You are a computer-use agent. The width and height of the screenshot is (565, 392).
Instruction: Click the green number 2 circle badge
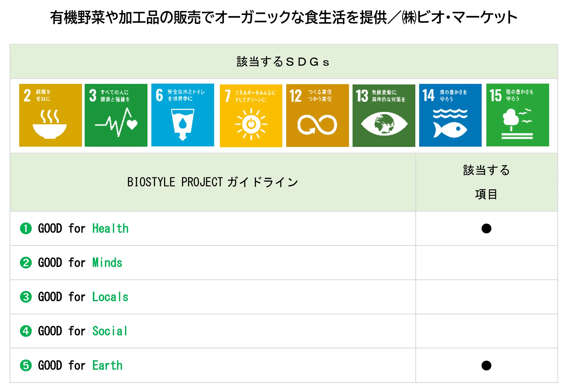[x=26, y=263]
